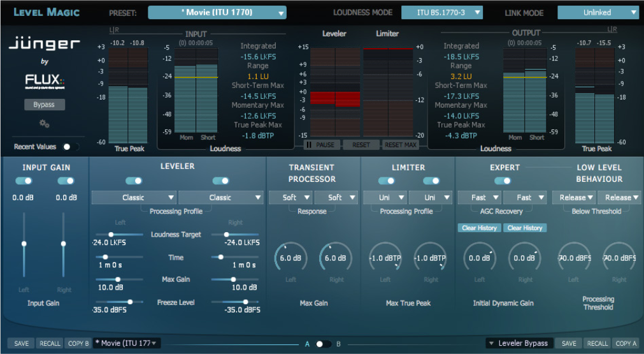Click the right Processing Threshold knob
644x354 pixels.
(619, 258)
